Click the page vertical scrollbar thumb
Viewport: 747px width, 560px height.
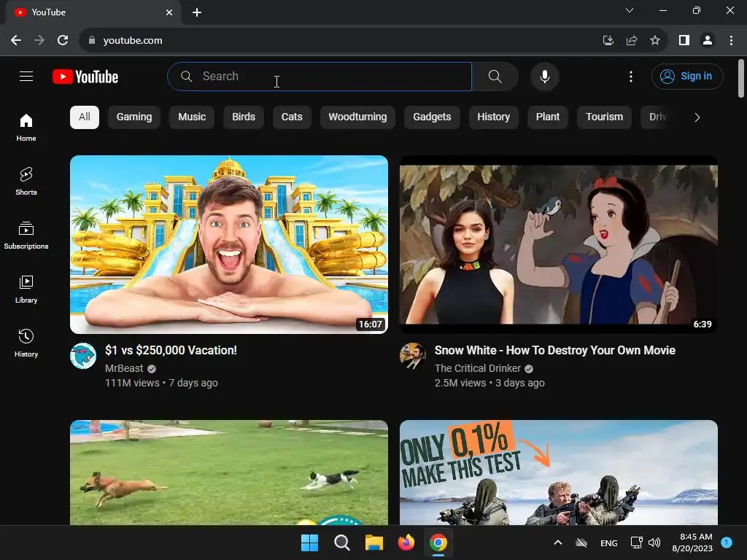coord(741,79)
